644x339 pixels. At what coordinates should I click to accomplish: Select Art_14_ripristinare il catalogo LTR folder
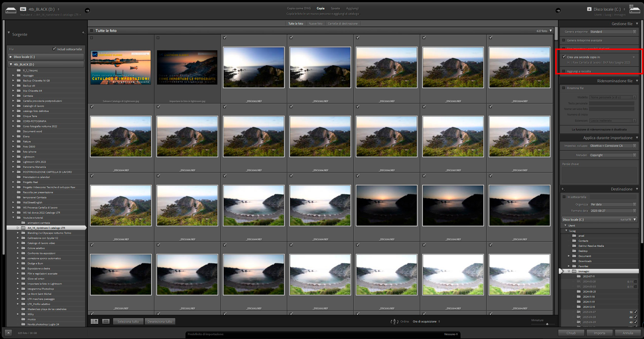pos(46,228)
